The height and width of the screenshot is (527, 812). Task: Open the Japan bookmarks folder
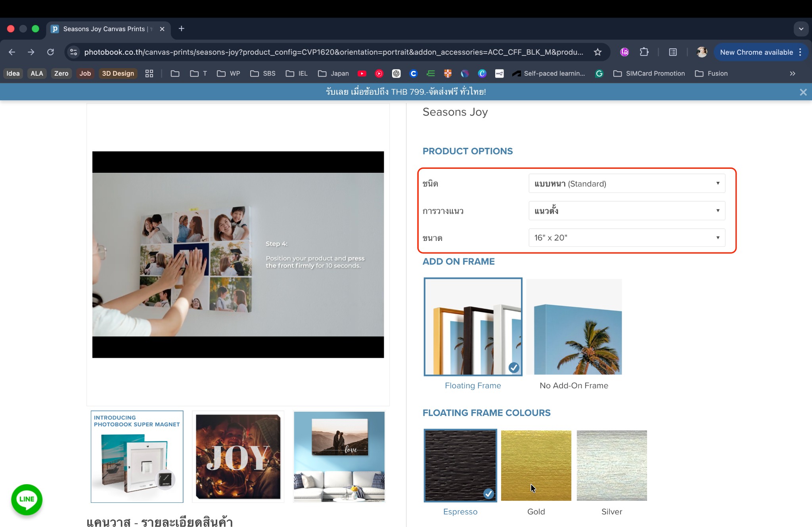pyautogui.click(x=333, y=74)
